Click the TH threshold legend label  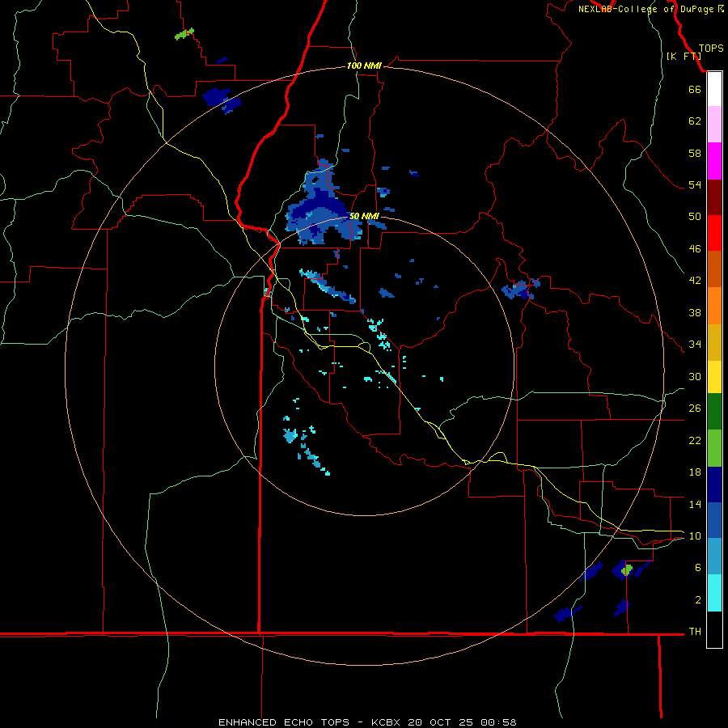[695, 632]
